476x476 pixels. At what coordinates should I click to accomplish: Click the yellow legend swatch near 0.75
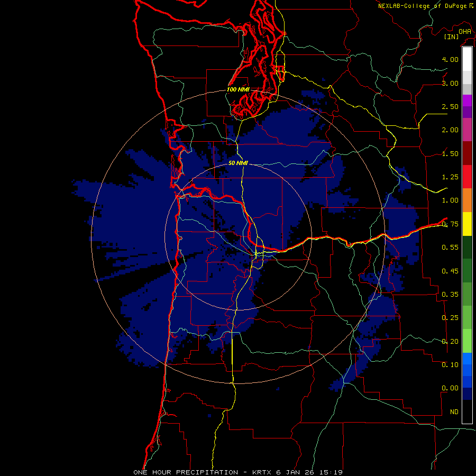pyautogui.click(x=467, y=224)
